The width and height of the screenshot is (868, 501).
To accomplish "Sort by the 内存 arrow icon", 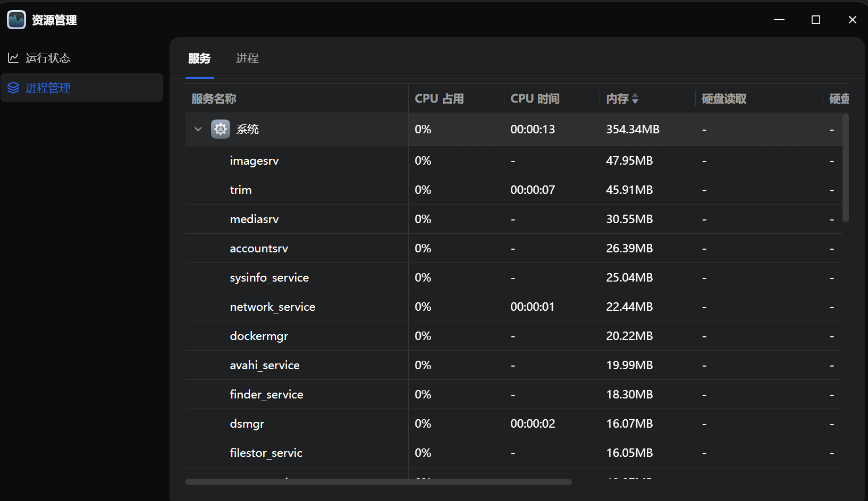I will [635, 99].
